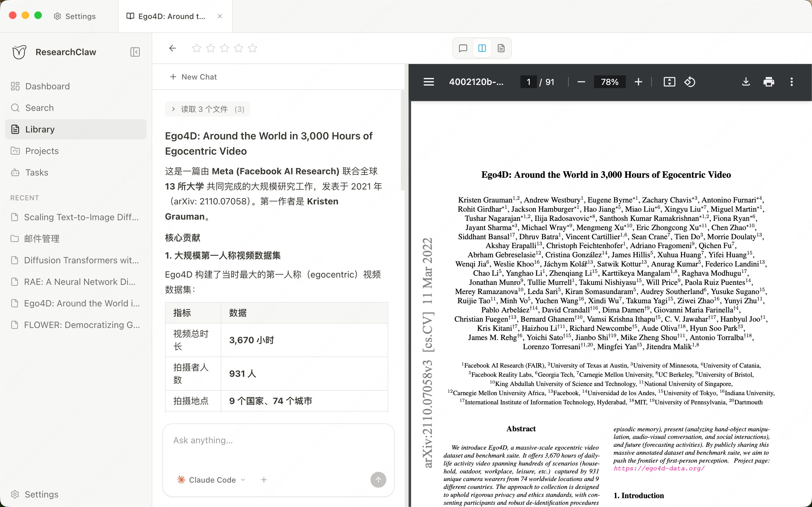Start a New Chat

point(193,76)
